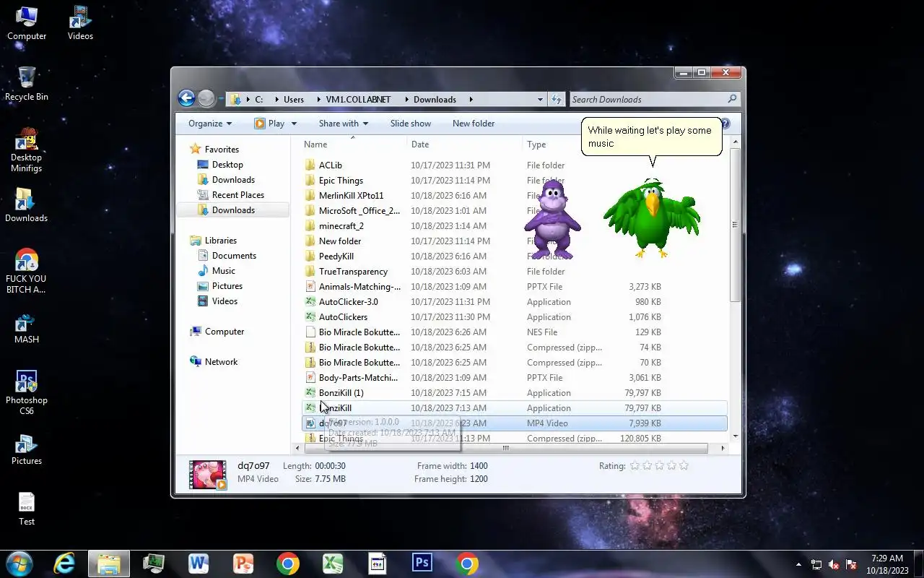Refresh the Downloads folder listing

pyautogui.click(x=557, y=99)
